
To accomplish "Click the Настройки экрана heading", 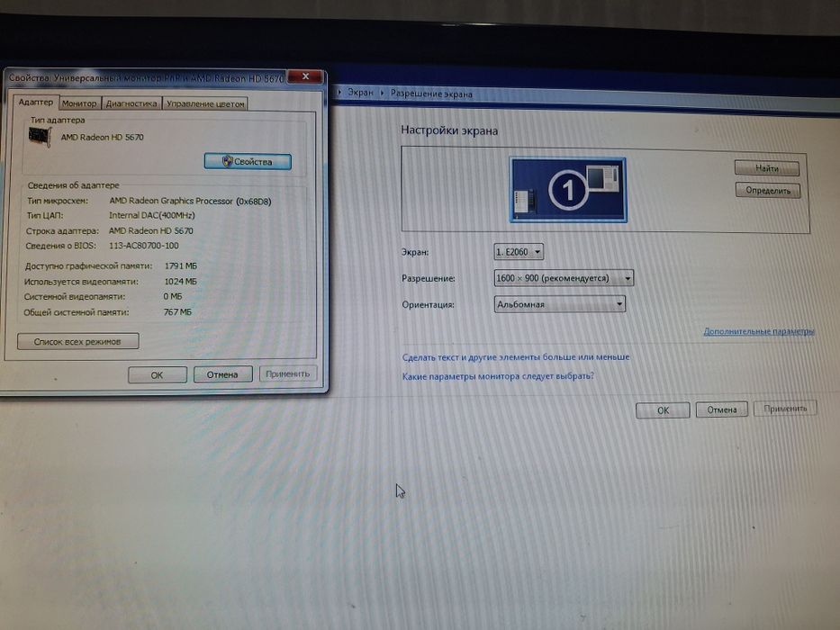I will click(449, 130).
